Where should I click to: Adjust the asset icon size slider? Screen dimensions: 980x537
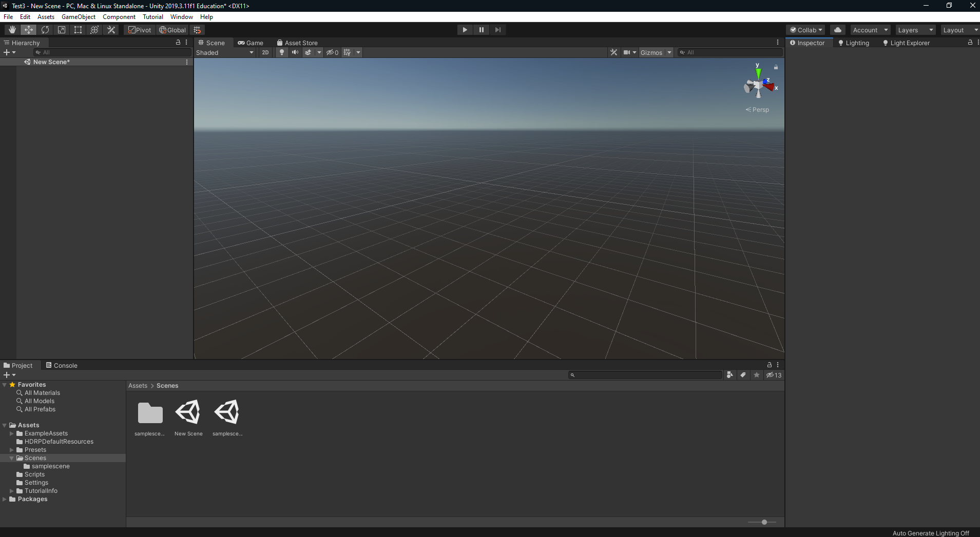764,522
